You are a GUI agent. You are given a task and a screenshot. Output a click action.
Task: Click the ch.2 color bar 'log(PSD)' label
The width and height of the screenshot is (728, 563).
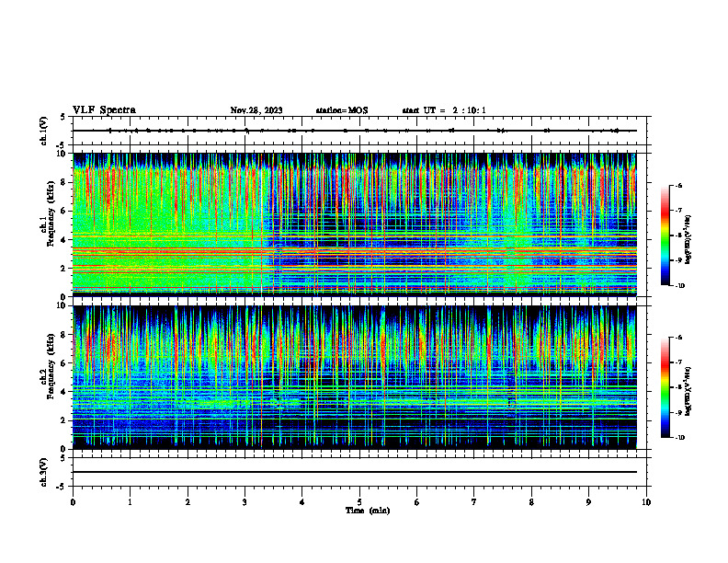[688, 391]
